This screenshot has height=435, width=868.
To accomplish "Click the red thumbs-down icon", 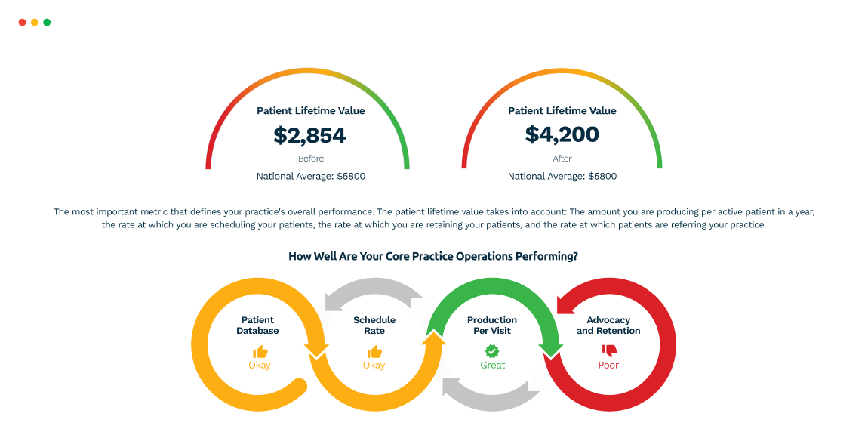I will (608, 350).
